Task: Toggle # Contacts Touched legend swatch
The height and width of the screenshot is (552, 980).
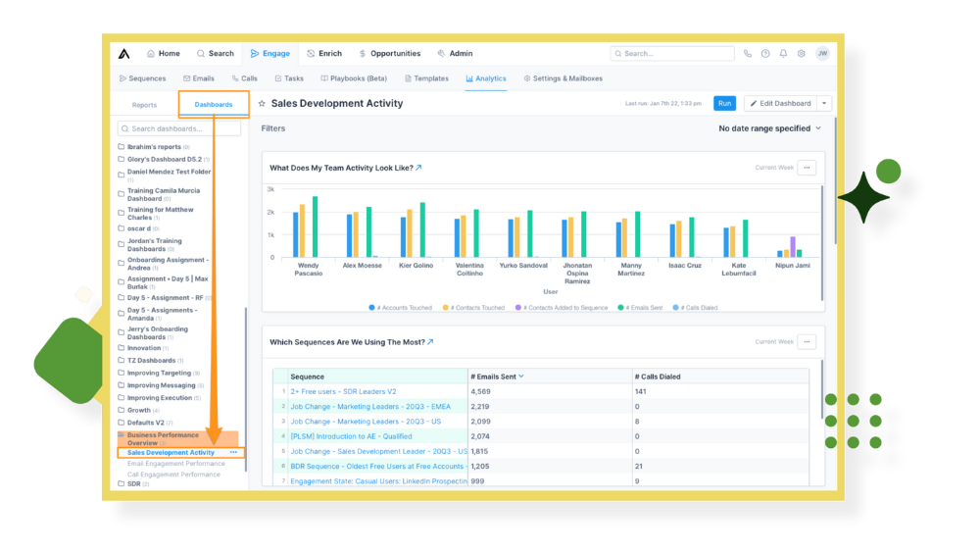Action: click(446, 308)
